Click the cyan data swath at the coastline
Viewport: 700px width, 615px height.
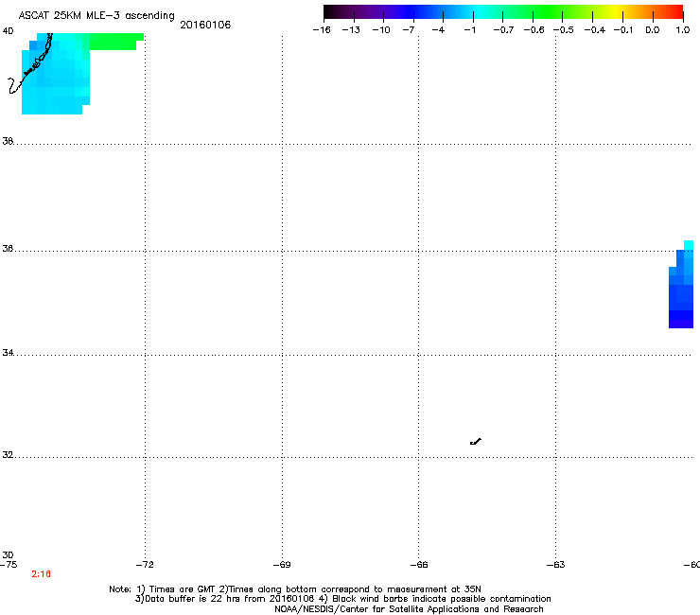point(56,74)
